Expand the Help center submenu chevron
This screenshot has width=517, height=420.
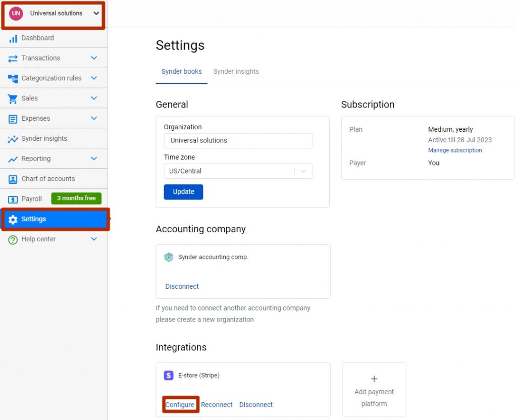click(94, 239)
